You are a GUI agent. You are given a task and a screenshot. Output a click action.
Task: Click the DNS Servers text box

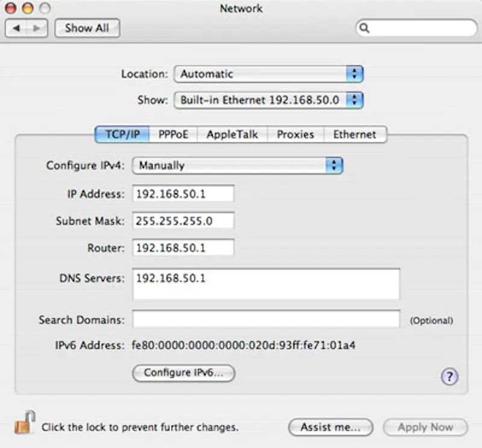point(265,283)
